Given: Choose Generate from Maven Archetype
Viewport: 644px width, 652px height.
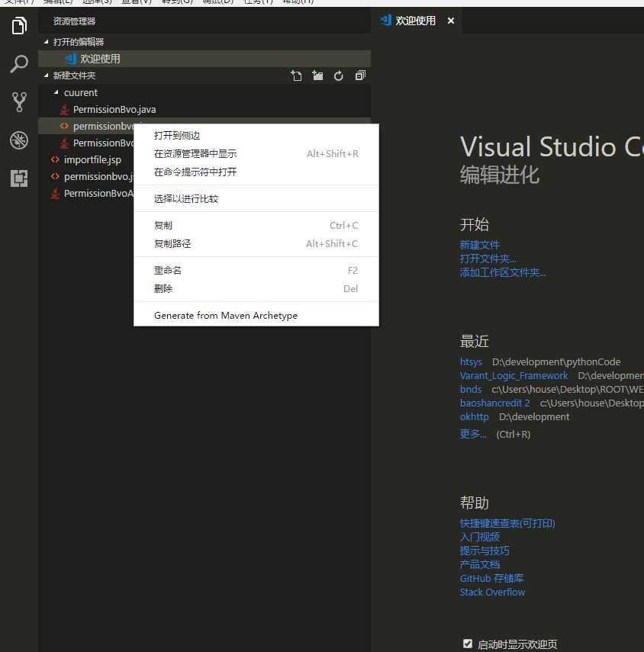Looking at the screenshot, I should pos(256,316).
